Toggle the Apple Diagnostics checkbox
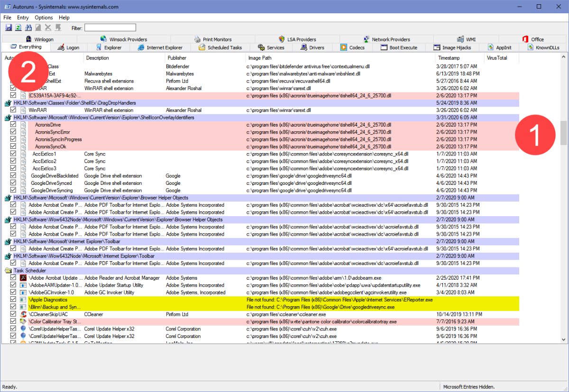The height and width of the screenshot is (392, 569). pos(13,300)
